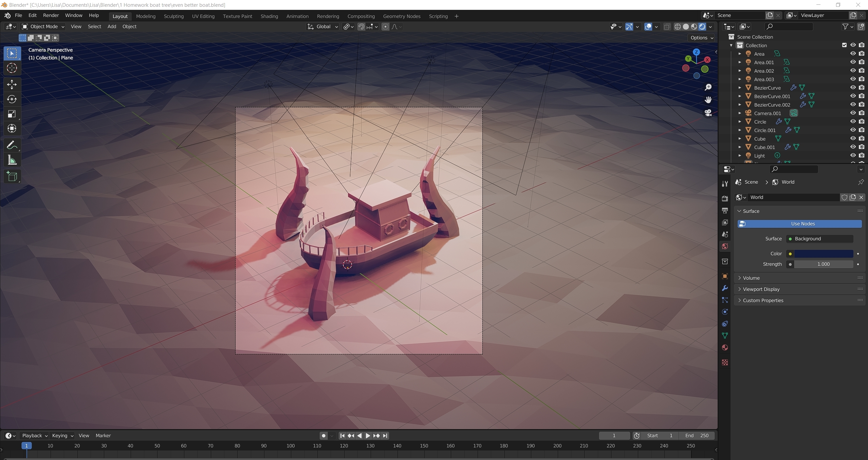
Task: Open the Render menu
Action: pos(51,15)
